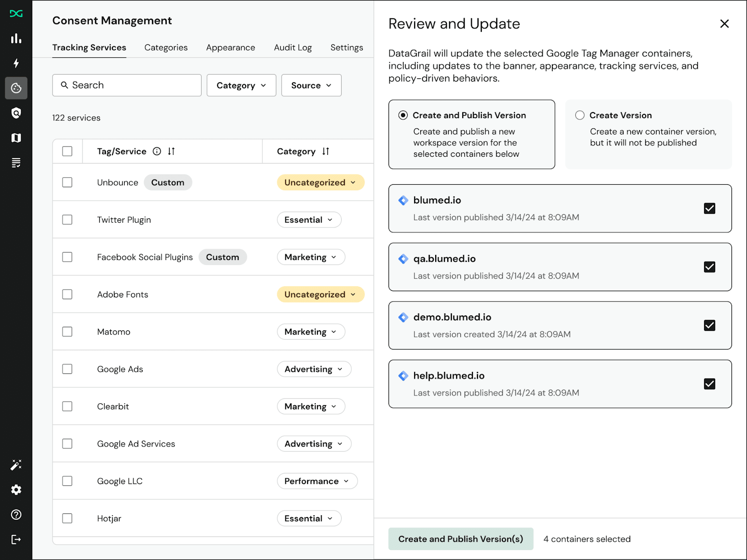The width and height of the screenshot is (747, 560).
Task: Select the Create Version radio option
Action: [x=580, y=115]
